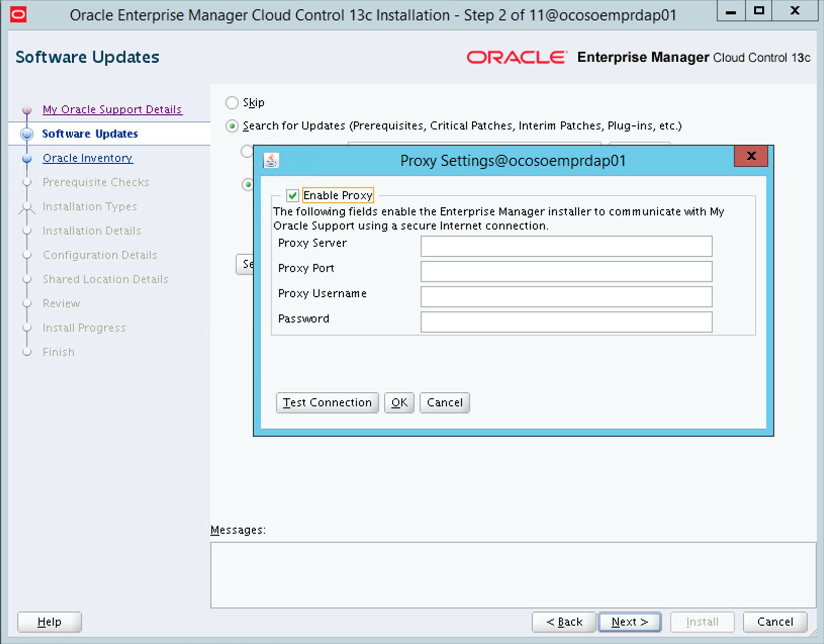Click the Shared Location Details step
The image size is (824, 644).
106,280
